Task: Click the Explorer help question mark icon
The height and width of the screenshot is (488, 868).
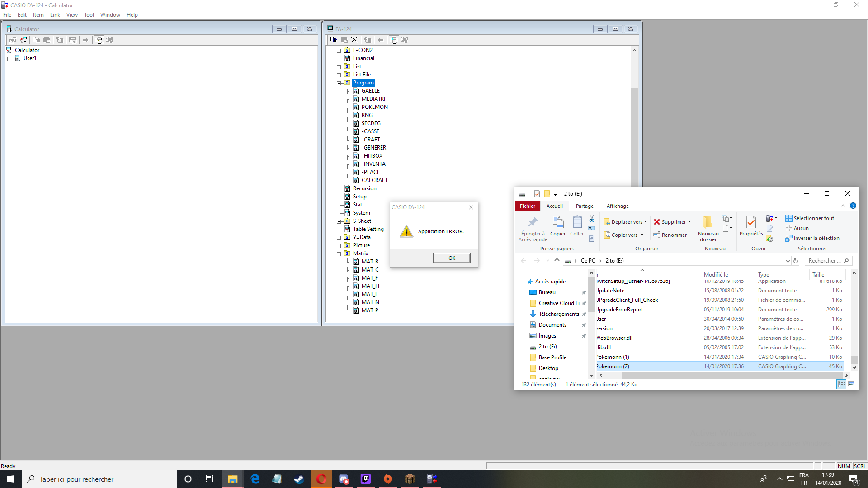Action: 853,206
